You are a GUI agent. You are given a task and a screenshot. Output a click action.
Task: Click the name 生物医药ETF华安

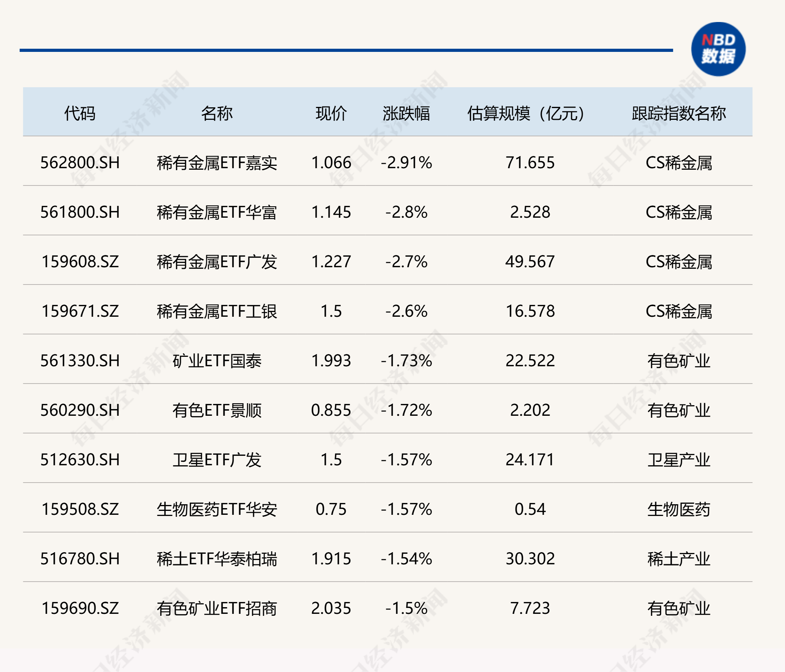coord(217,509)
